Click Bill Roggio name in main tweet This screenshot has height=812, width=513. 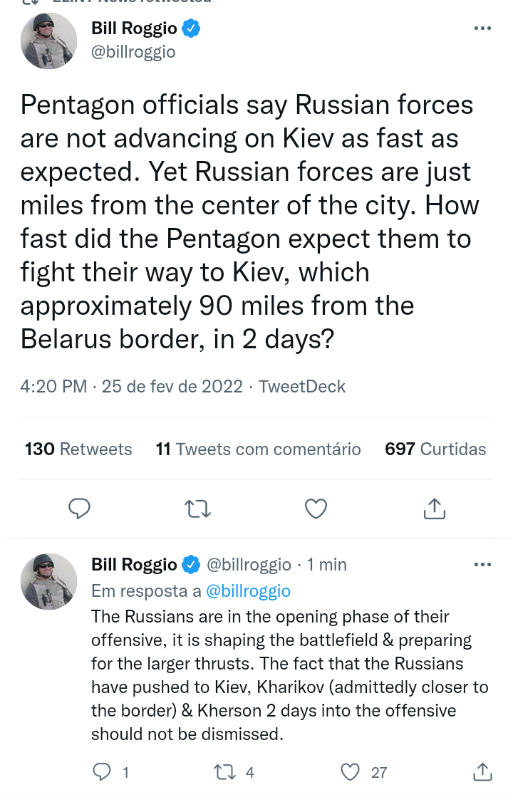[x=134, y=28]
